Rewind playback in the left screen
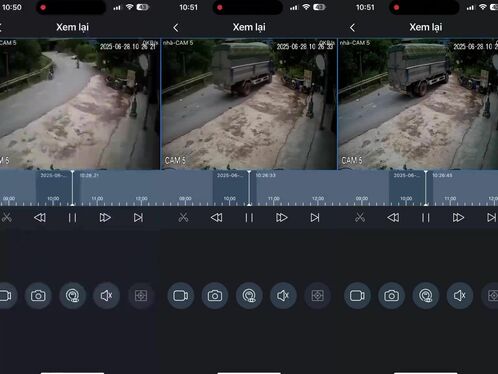The height and width of the screenshot is (374, 498). [40, 218]
